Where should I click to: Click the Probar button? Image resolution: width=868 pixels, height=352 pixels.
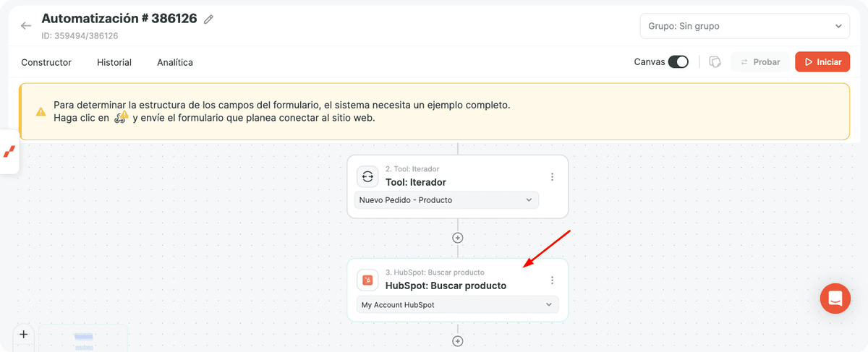coord(759,62)
